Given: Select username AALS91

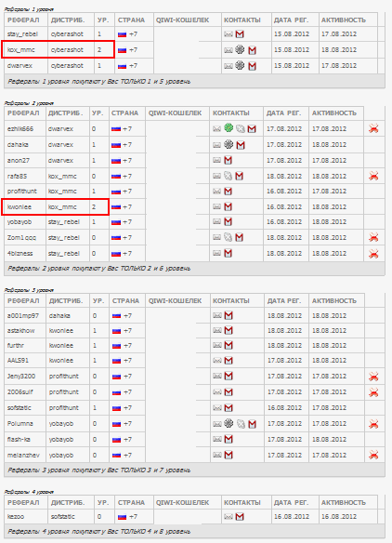Looking at the screenshot, I should (18, 361).
